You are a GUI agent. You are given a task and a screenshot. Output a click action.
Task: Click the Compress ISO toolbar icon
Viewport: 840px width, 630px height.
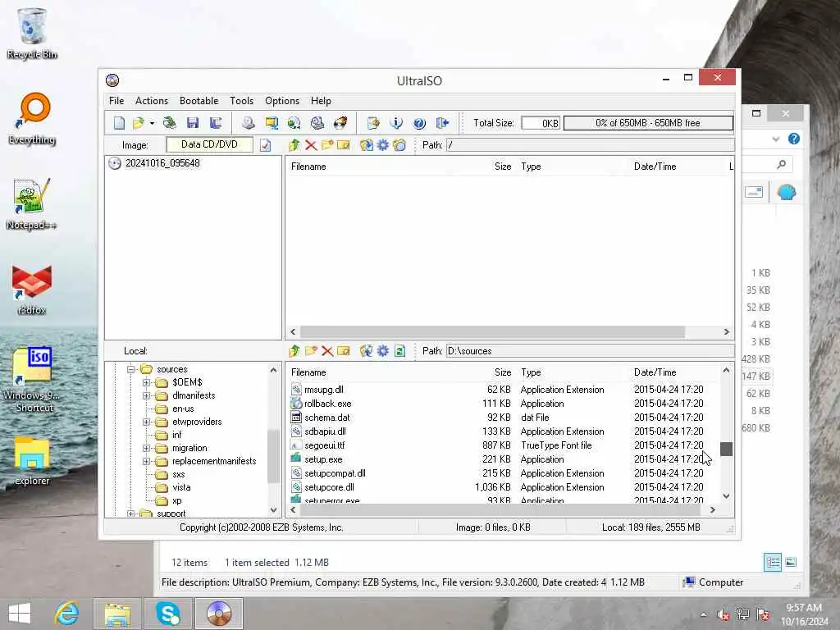(x=272, y=123)
